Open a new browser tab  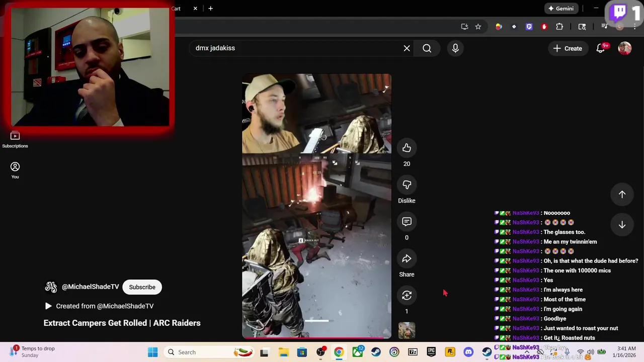pyautogui.click(x=210, y=9)
